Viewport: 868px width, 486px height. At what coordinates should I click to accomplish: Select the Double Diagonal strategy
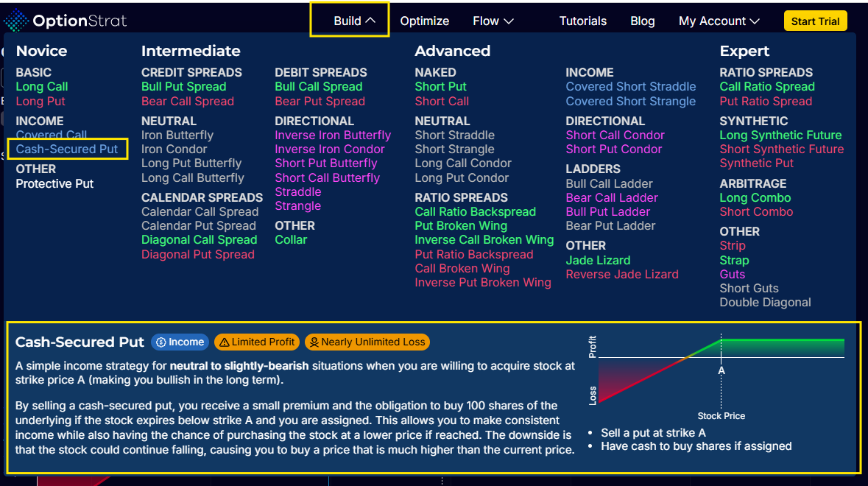765,302
